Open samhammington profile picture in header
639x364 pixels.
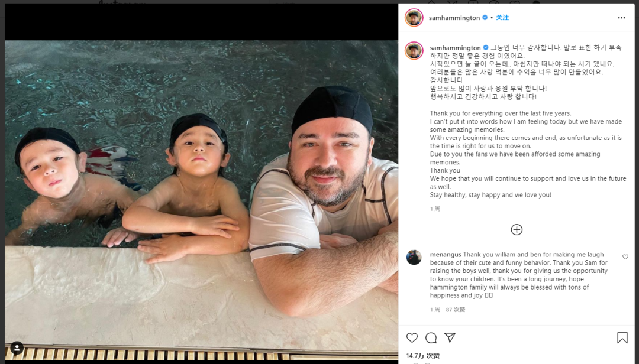(414, 18)
